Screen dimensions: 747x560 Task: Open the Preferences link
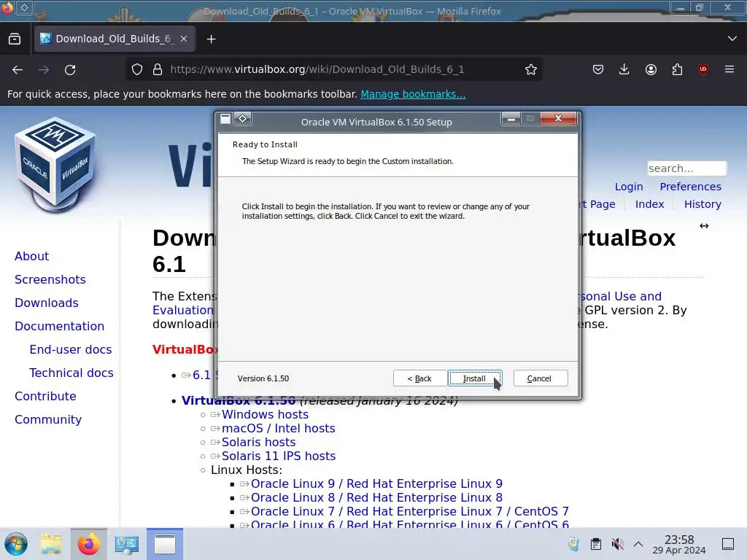(x=690, y=187)
